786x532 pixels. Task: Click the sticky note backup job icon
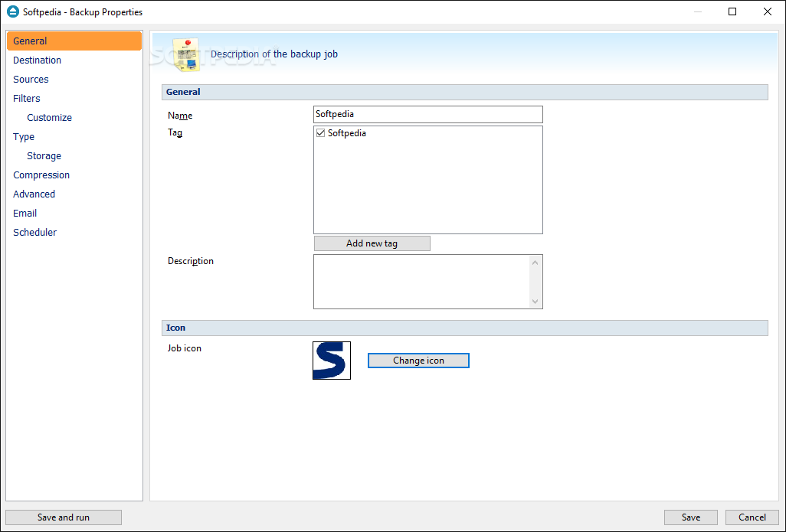pos(186,54)
